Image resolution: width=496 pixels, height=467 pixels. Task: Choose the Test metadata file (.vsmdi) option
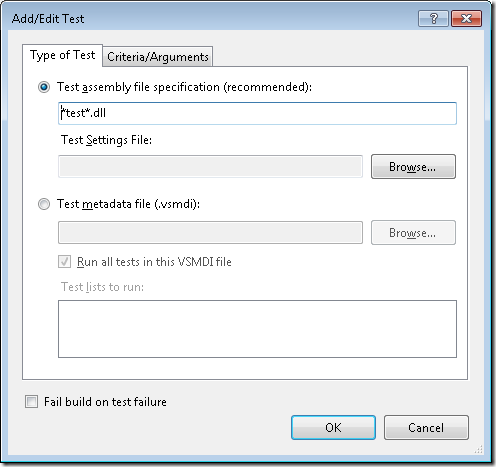(x=44, y=204)
